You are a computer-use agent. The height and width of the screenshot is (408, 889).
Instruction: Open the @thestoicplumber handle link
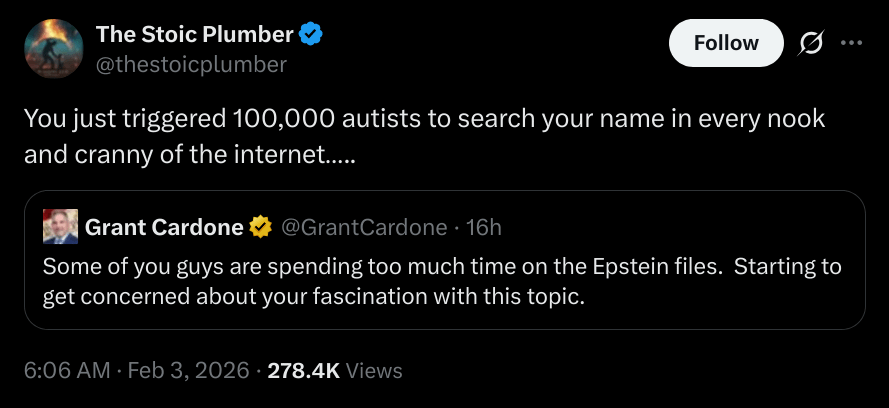(191, 64)
